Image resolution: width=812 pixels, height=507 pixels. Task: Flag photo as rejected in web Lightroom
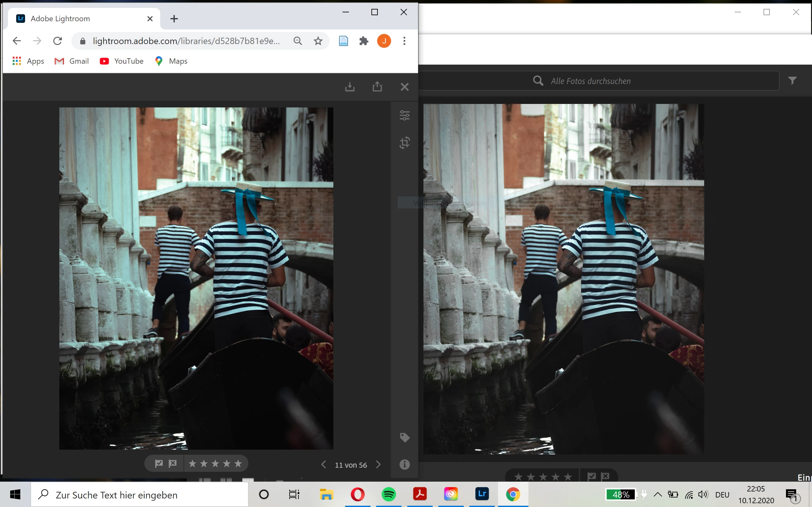[x=173, y=464]
